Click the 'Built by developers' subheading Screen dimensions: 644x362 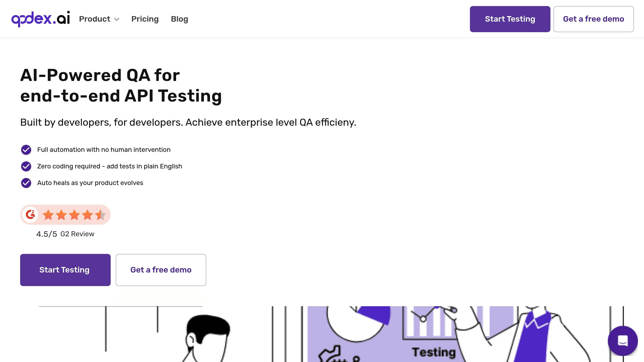(x=188, y=122)
